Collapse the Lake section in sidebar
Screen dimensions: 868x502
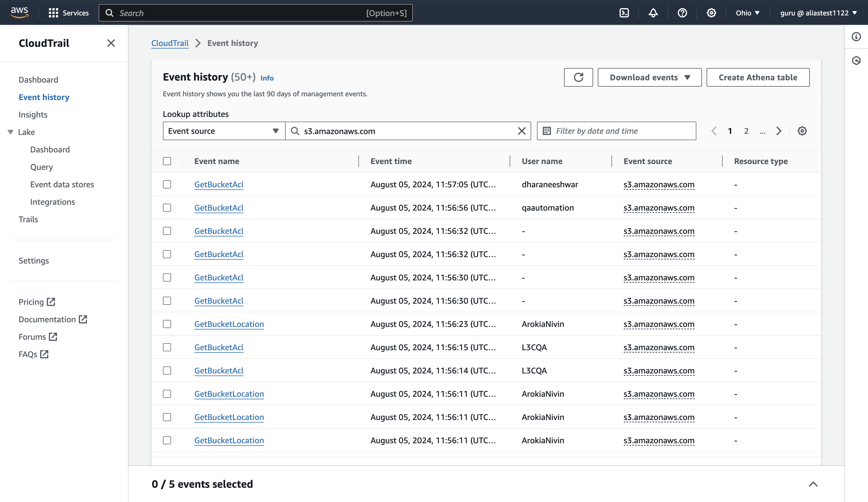tap(10, 132)
